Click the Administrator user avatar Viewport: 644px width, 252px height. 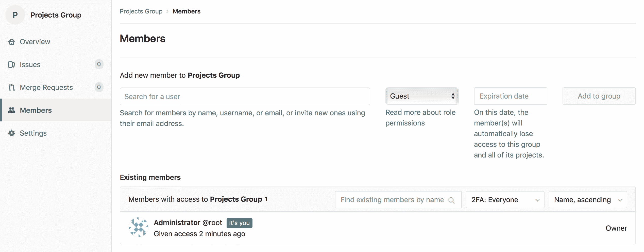click(139, 227)
